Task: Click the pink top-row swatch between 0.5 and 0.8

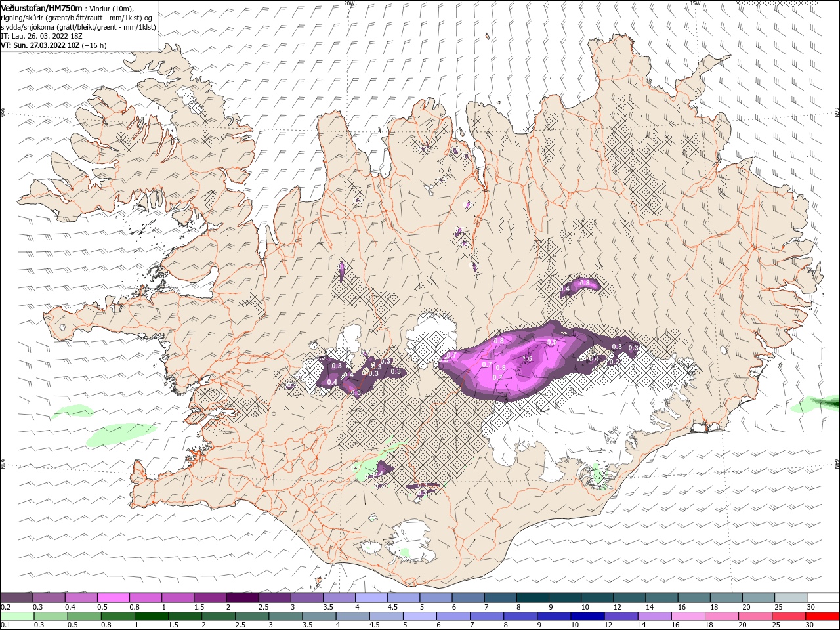Action: coord(113,598)
